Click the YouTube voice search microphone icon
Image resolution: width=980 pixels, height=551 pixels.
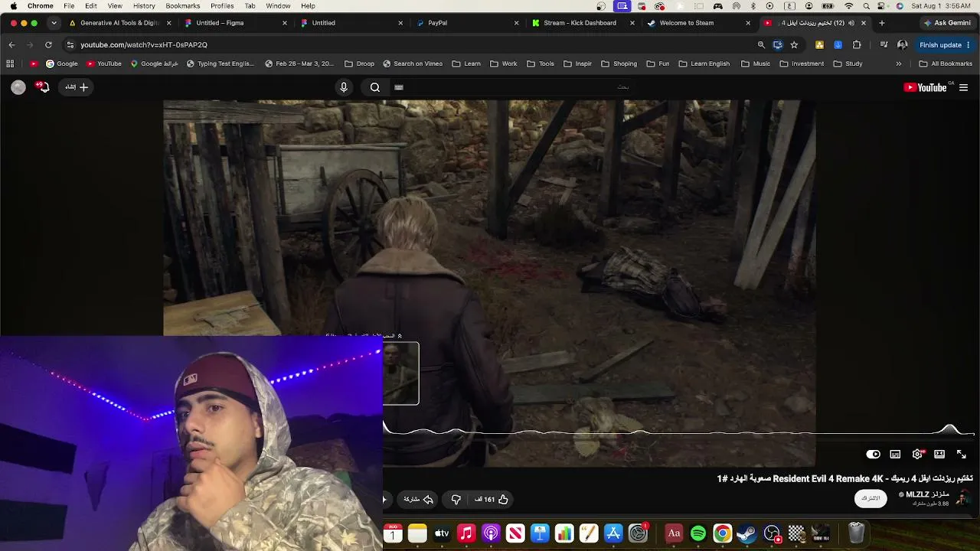click(344, 87)
